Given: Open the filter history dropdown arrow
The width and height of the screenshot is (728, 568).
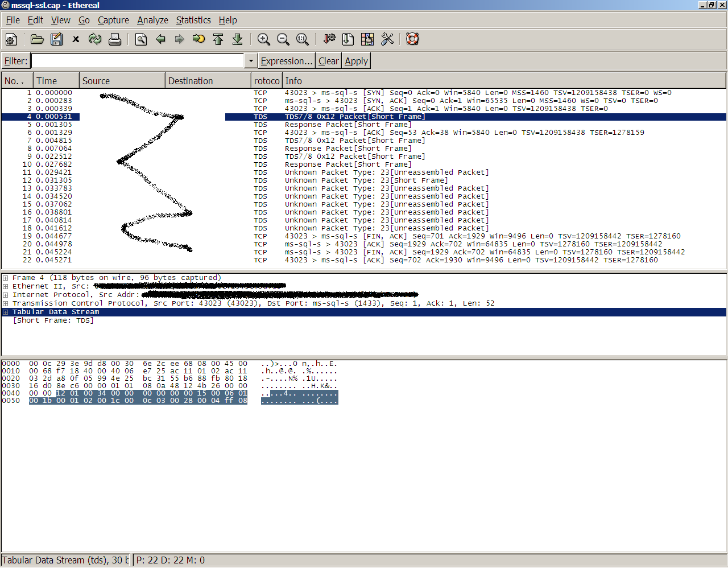Looking at the screenshot, I should click(x=250, y=61).
